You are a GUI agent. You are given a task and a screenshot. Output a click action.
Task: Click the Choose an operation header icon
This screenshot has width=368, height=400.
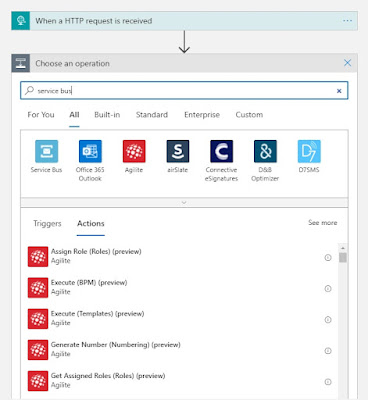pyautogui.click(x=21, y=63)
